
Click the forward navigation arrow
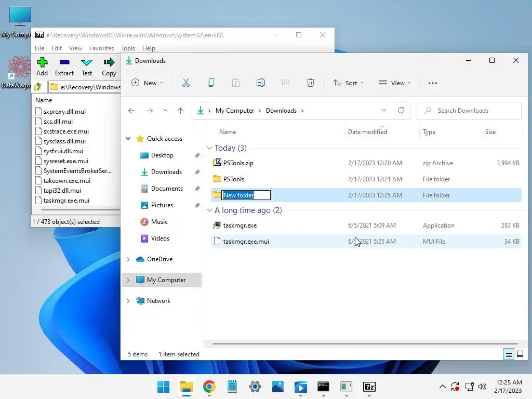tap(149, 111)
